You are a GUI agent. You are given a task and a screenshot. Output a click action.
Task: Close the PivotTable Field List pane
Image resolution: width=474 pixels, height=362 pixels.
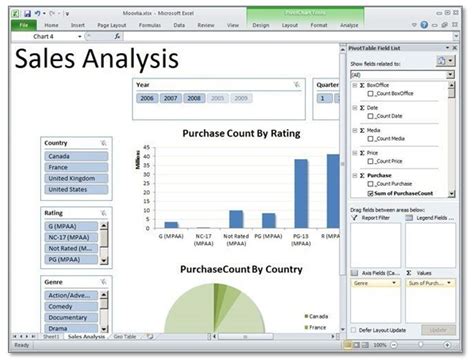tap(454, 48)
